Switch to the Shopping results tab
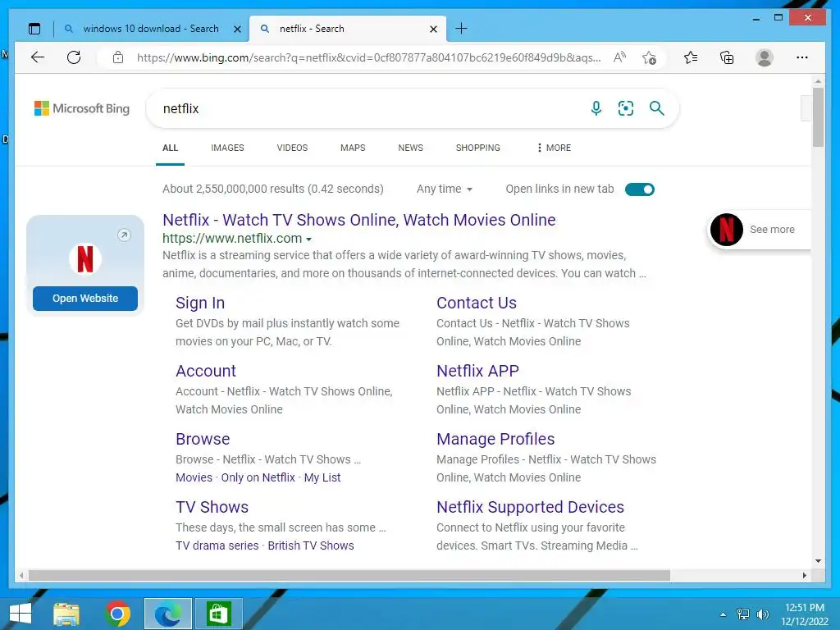This screenshot has height=630, width=840. point(478,148)
